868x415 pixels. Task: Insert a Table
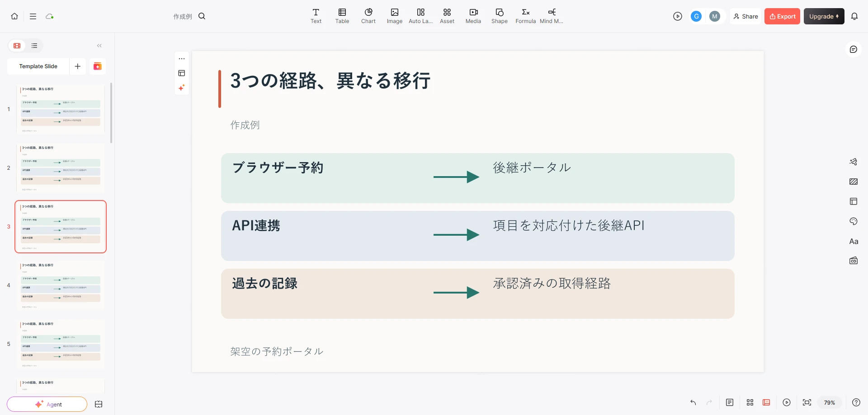342,16
